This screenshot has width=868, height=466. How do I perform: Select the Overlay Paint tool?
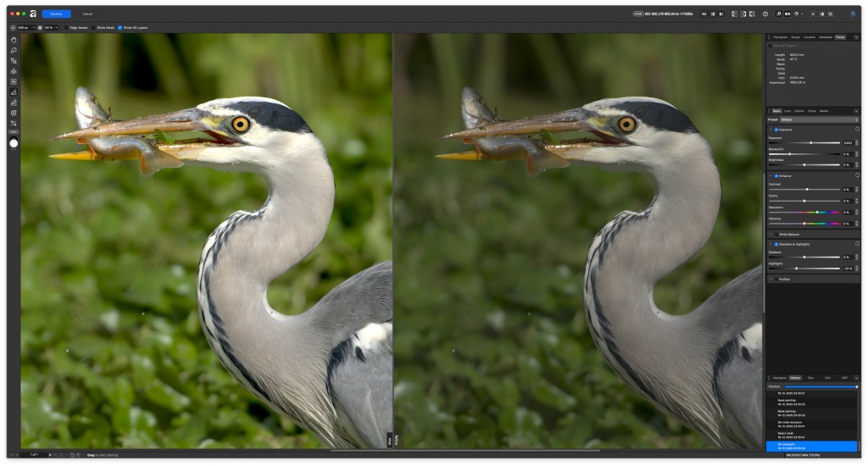point(14,92)
